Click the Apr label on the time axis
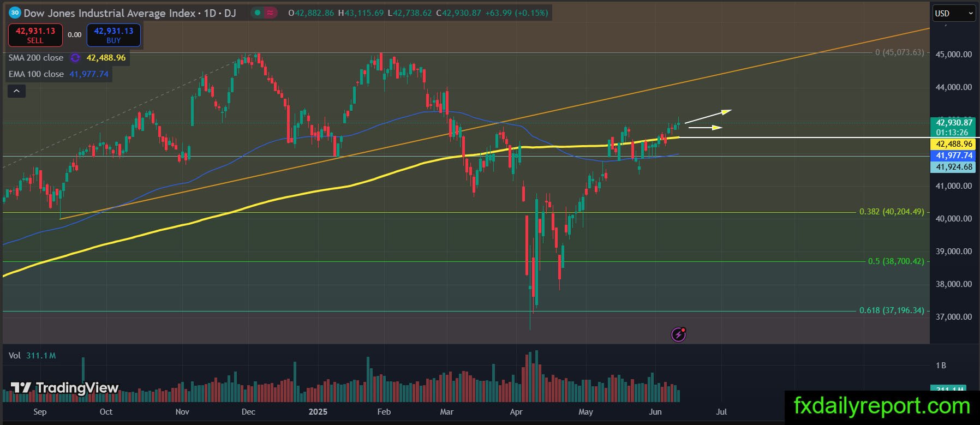 (516, 412)
